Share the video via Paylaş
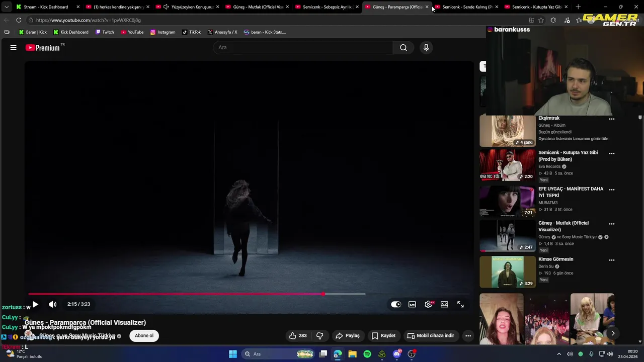The width and height of the screenshot is (644, 362). [x=348, y=336]
